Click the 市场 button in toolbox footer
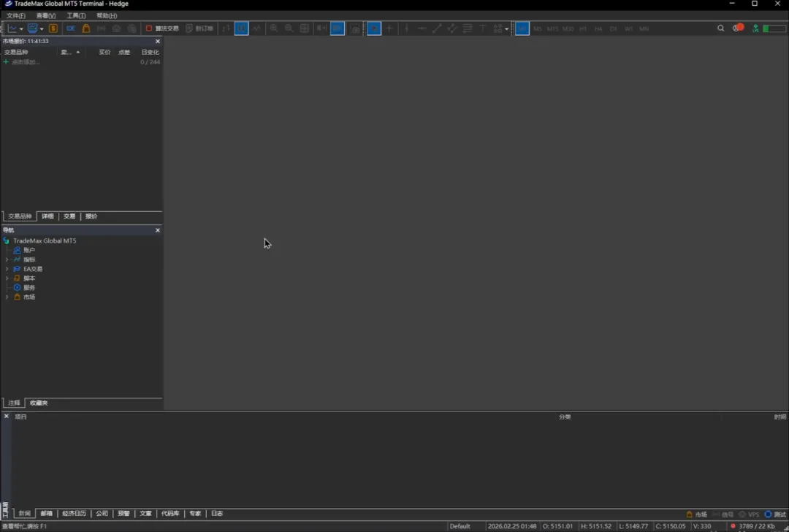 696,514
